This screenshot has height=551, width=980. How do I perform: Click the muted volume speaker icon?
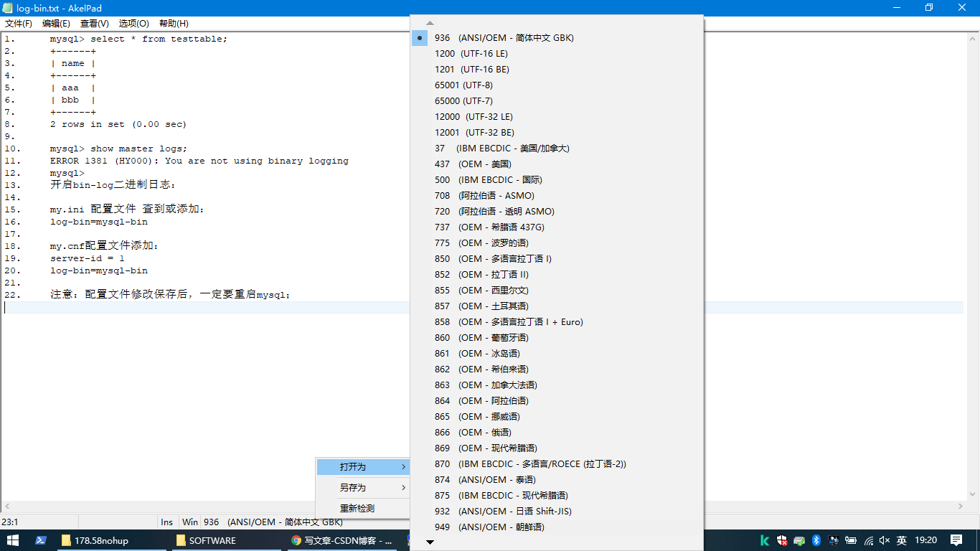pos(884,541)
